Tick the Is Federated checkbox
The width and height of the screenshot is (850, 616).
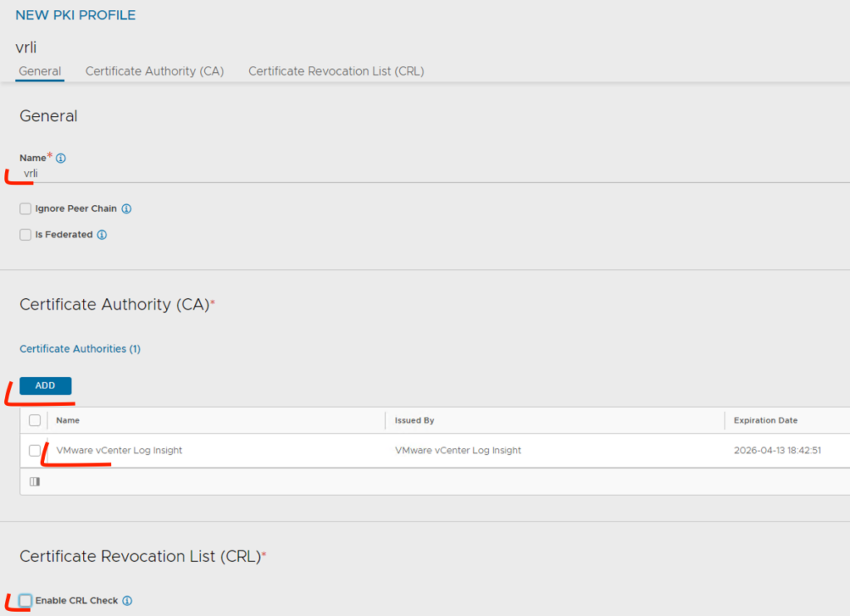26,235
